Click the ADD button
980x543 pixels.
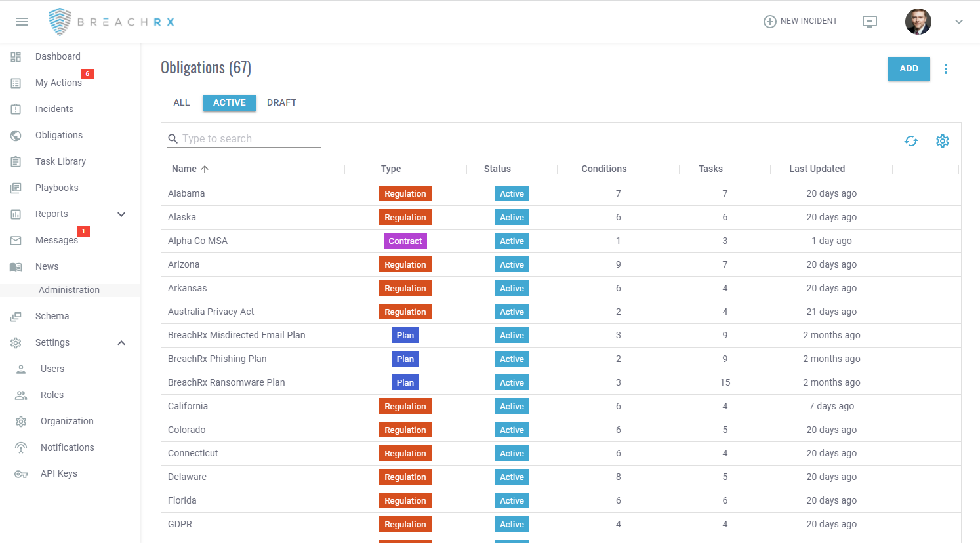[909, 69]
